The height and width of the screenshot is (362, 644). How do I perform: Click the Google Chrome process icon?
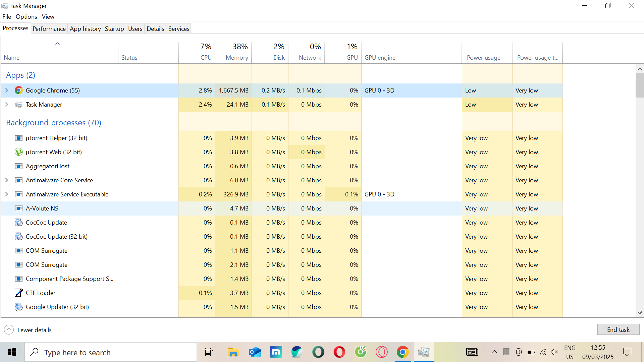(19, 90)
